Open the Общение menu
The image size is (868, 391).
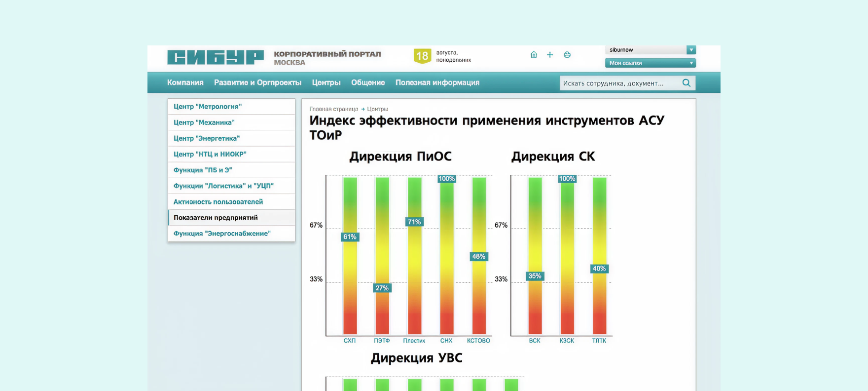pos(368,82)
